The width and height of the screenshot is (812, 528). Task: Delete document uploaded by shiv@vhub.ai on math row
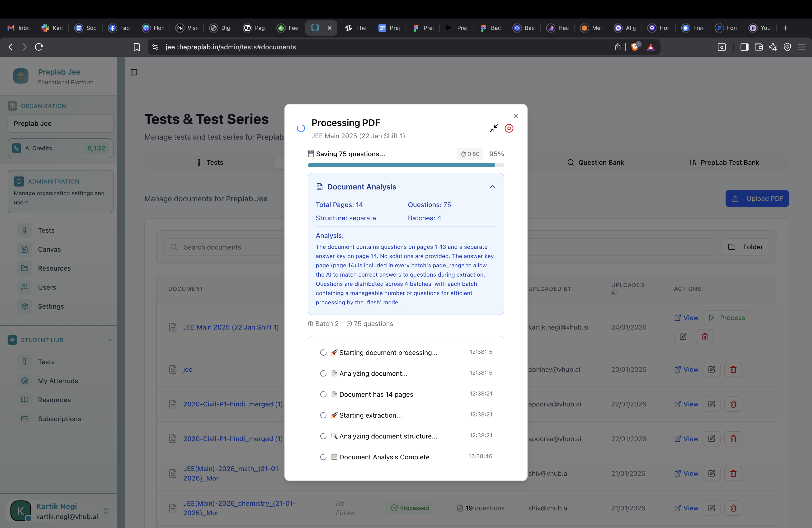click(x=733, y=473)
